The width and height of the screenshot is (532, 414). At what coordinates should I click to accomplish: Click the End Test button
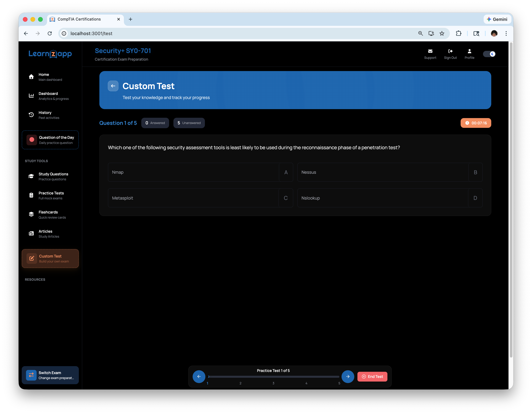click(372, 377)
